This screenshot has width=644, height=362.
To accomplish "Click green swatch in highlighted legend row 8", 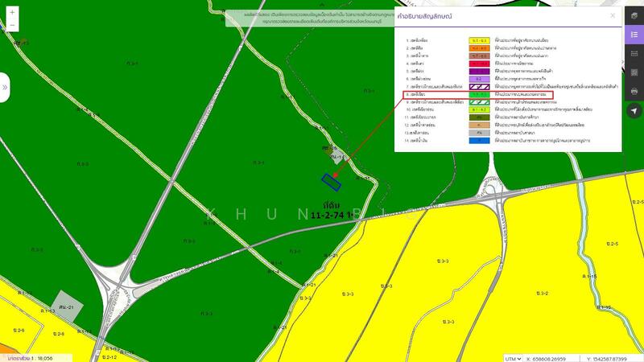I will click(480, 94).
